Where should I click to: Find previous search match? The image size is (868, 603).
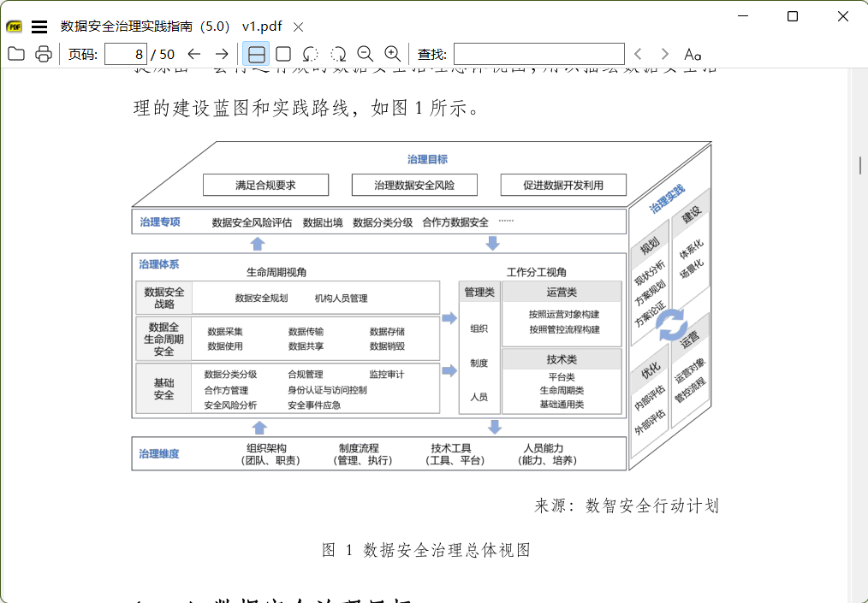638,54
